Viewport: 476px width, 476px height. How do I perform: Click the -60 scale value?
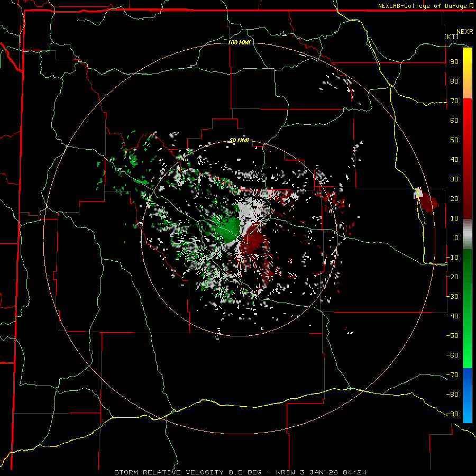click(452, 355)
